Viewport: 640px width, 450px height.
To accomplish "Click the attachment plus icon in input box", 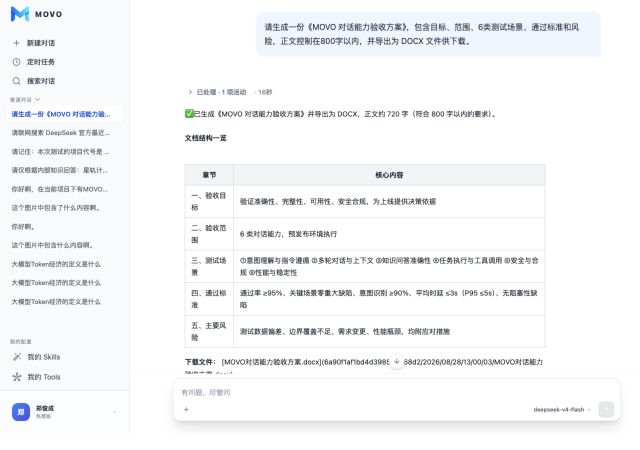I will pyautogui.click(x=186, y=409).
